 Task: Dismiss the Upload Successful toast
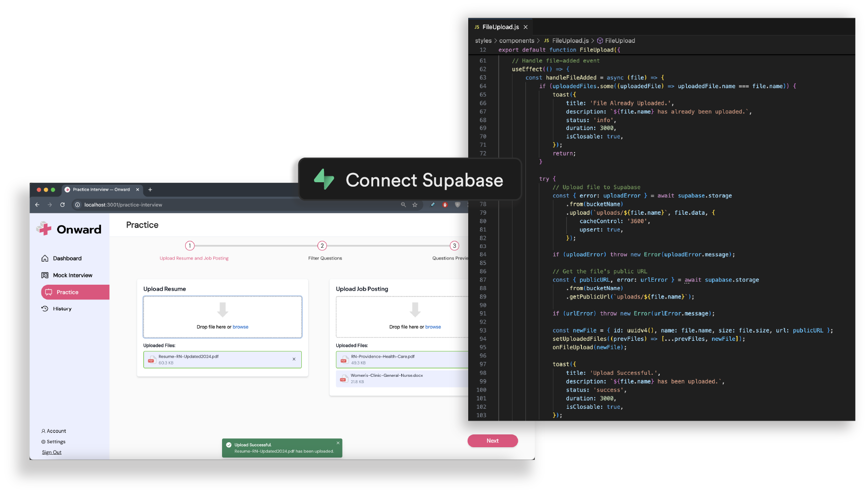tap(338, 443)
